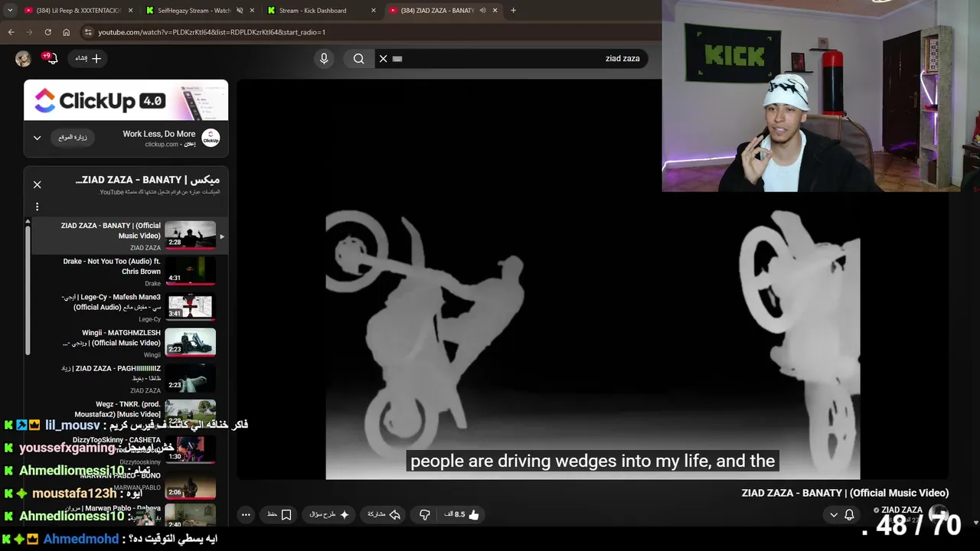Clear the search text with the X
The width and height of the screenshot is (980, 551).
click(384, 58)
